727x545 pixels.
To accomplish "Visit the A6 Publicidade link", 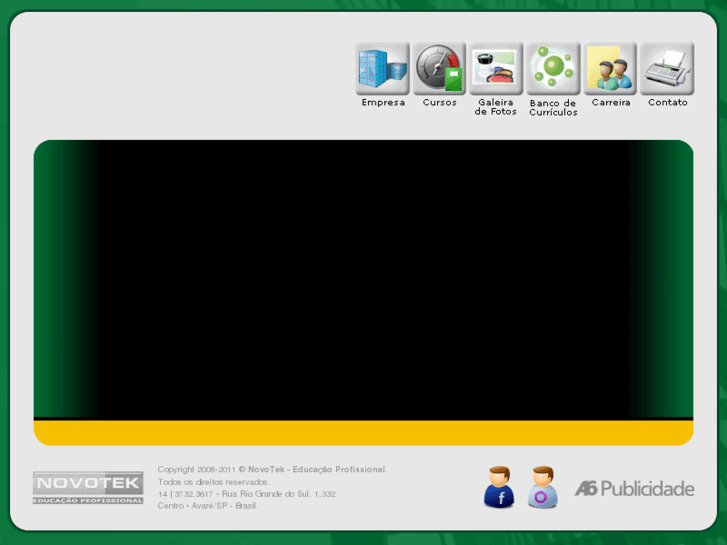I will (634, 489).
